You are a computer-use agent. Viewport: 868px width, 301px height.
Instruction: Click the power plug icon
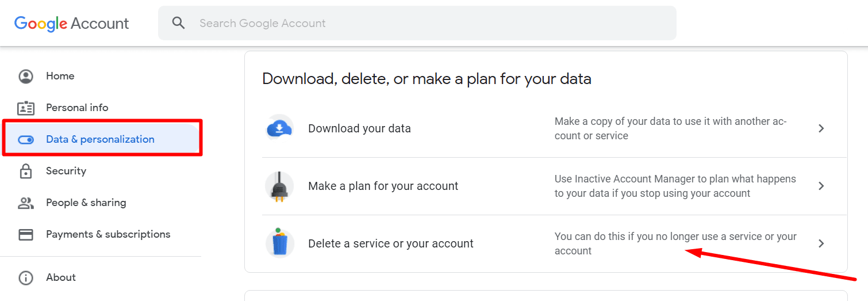(279, 186)
